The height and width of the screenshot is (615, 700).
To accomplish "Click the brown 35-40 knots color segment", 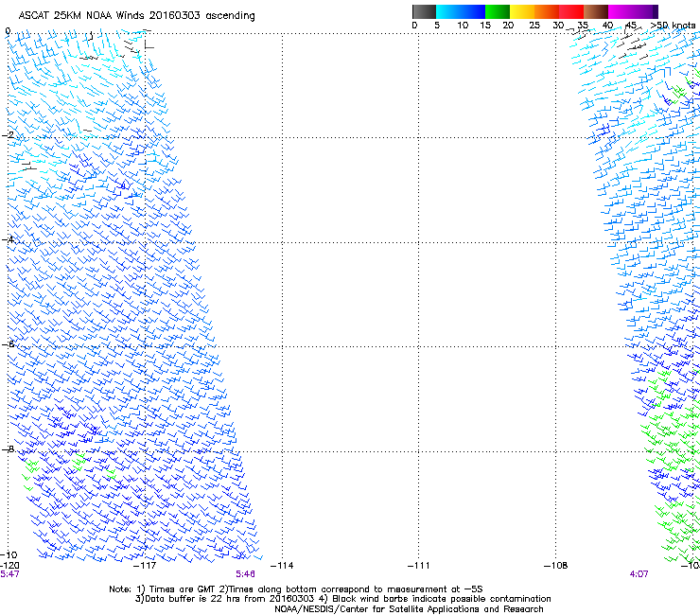I will (596, 11).
